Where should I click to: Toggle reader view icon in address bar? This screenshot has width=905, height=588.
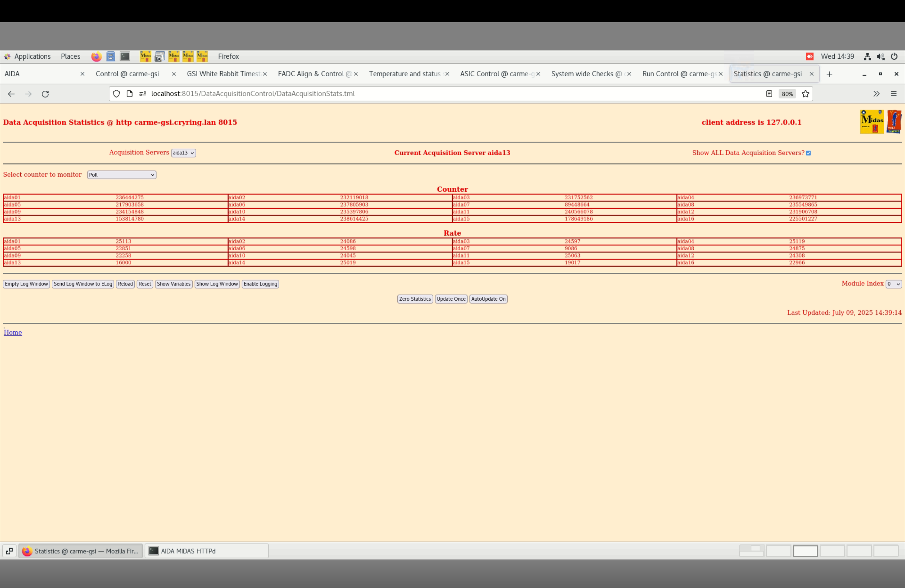pyautogui.click(x=769, y=94)
